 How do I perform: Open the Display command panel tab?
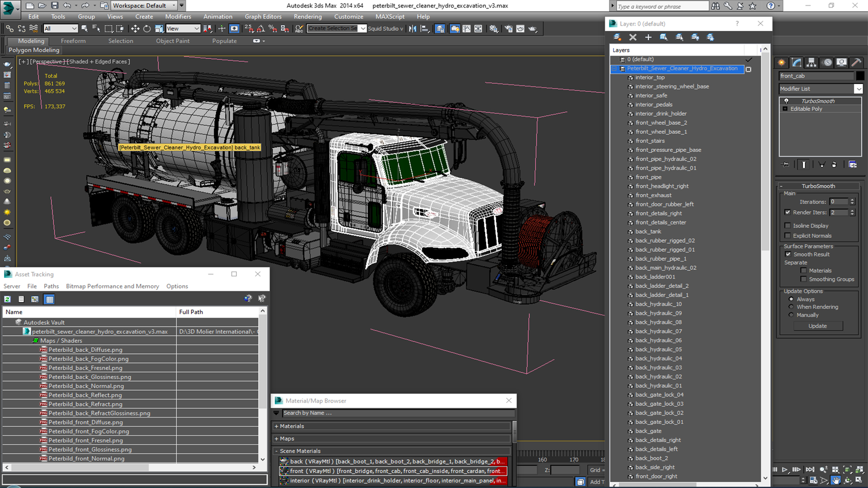coord(842,62)
